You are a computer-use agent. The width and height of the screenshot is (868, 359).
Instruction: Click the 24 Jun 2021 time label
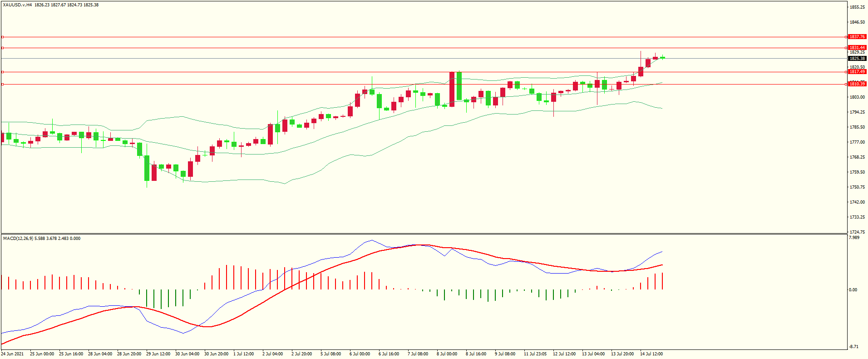(x=13, y=354)
